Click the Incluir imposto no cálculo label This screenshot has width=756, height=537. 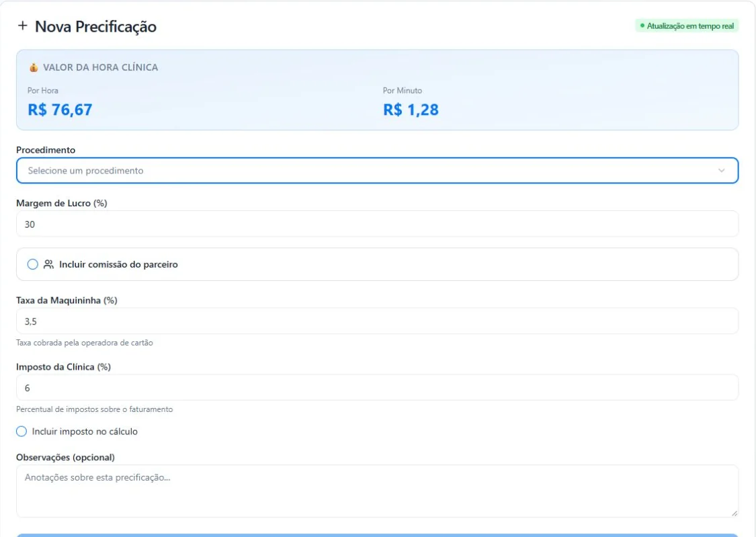pos(85,431)
